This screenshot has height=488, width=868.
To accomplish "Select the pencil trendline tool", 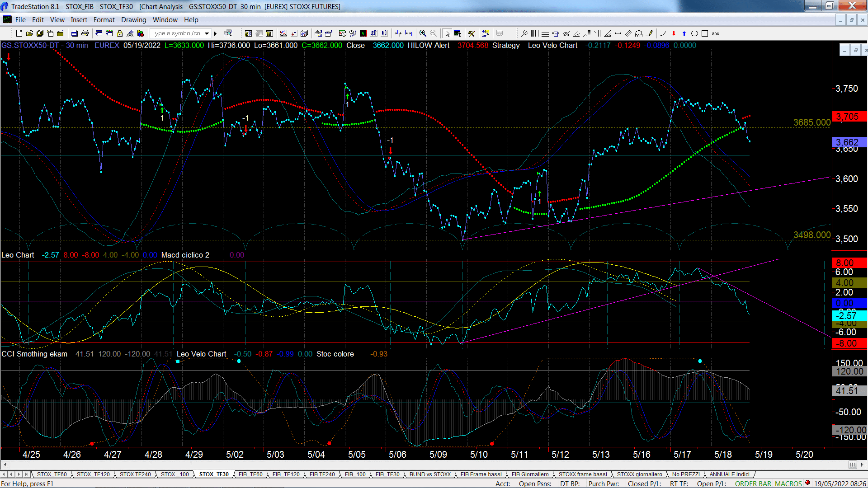I will pos(650,33).
